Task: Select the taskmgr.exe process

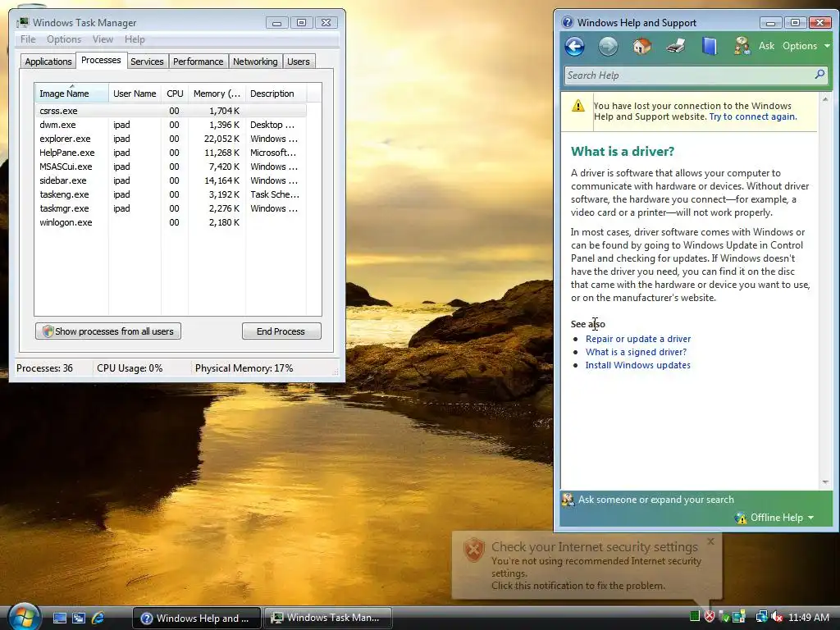Action: (x=171, y=208)
